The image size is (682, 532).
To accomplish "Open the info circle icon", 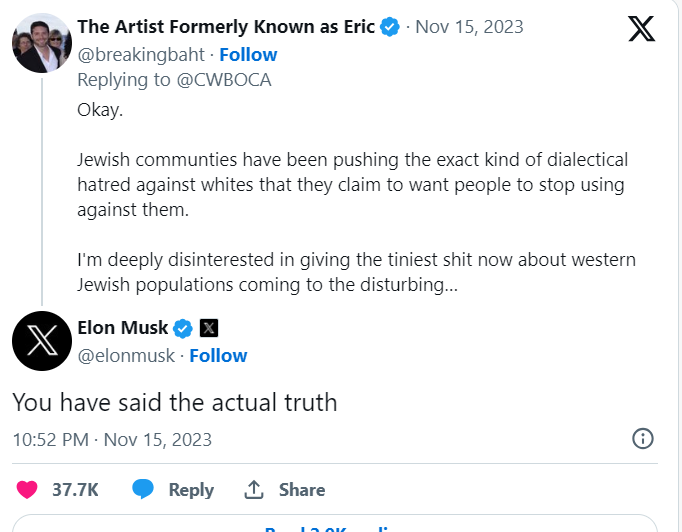I will 643,439.
